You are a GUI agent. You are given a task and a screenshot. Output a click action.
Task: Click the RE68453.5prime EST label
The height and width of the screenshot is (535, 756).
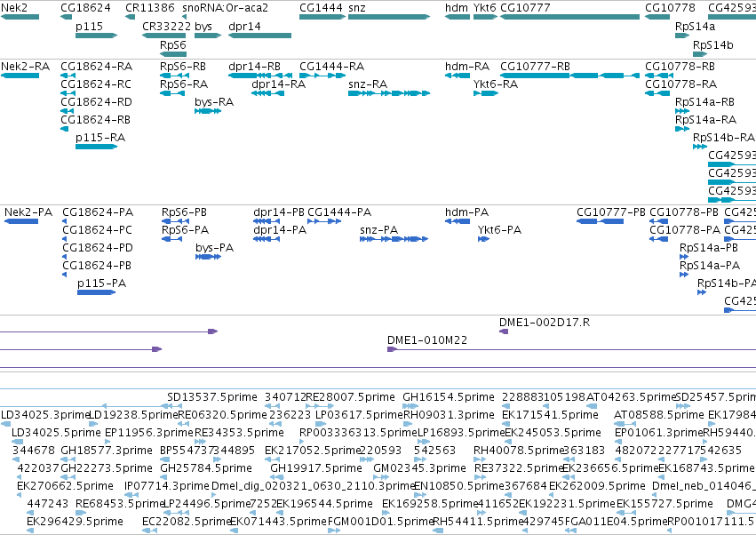121,504
